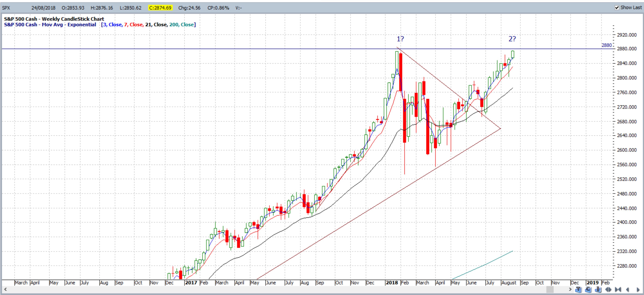The height and width of the screenshot is (295, 644).
Task: Click the 'Mov Avg - Exponential' legend label
Action: click(69, 25)
